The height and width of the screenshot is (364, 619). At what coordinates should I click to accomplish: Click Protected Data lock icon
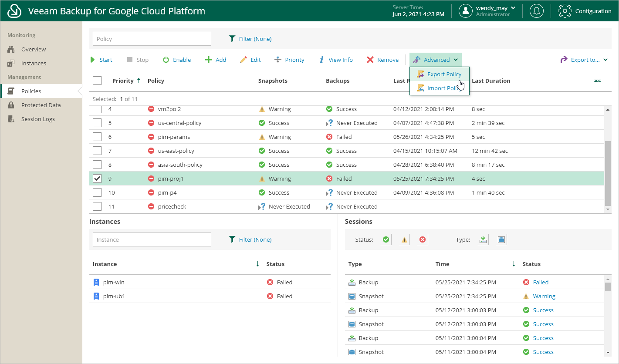(x=11, y=105)
